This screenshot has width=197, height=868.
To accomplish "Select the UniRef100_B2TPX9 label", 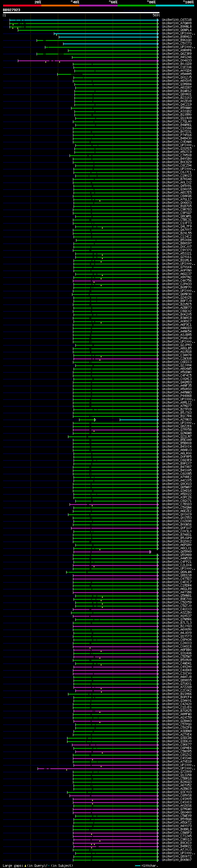I will coord(177,410).
